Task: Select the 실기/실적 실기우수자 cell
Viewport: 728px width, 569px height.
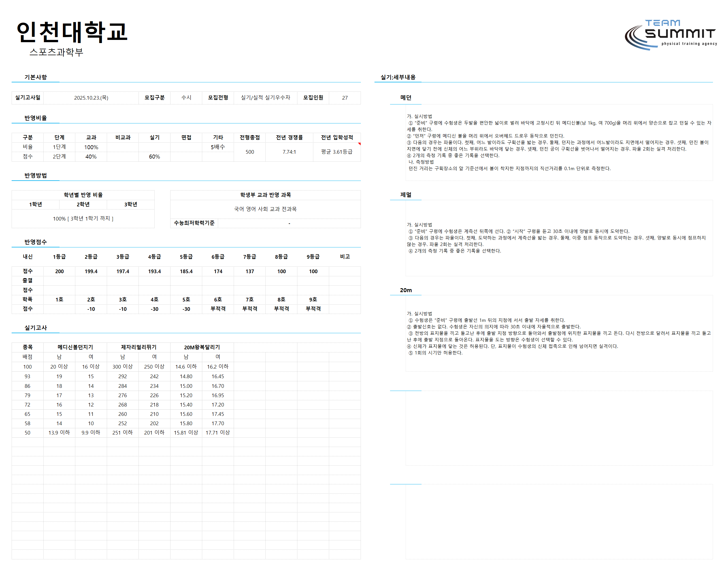Action: click(x=266, y=98)
